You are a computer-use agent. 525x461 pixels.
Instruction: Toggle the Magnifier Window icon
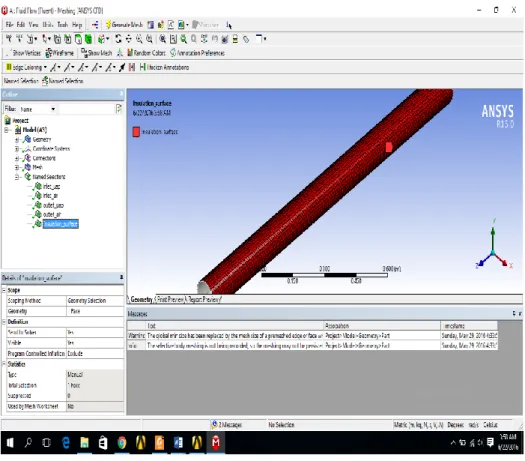coord(173,39)
